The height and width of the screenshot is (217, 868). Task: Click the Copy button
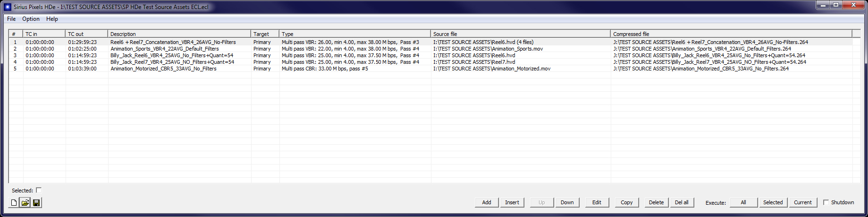pyautogui.click(x=627, y=202)
